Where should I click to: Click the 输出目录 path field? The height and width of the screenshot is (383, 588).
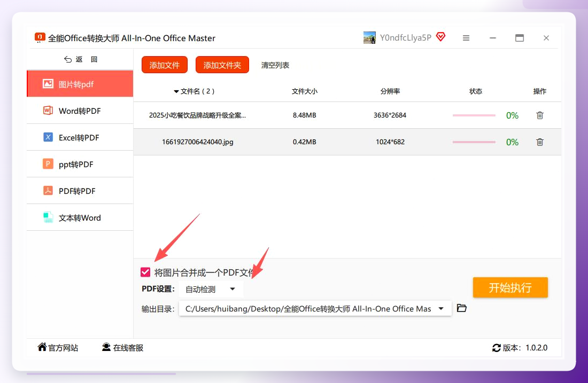[315, 308]
